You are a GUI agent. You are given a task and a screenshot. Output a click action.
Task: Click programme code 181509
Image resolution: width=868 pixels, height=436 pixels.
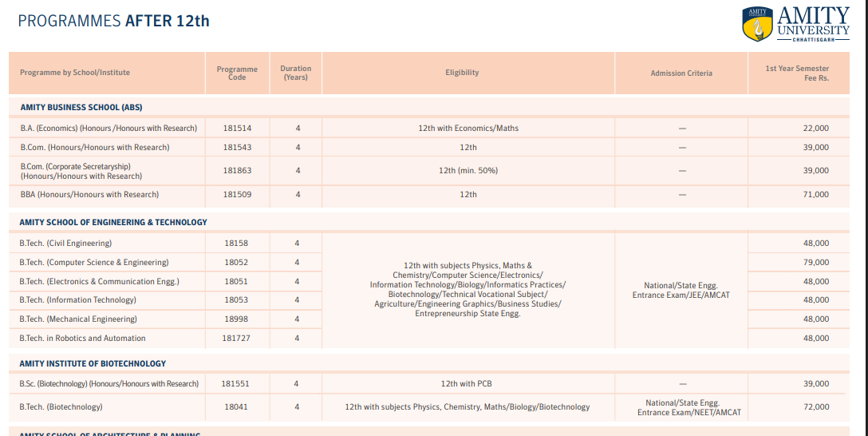(x=238, y=195)
